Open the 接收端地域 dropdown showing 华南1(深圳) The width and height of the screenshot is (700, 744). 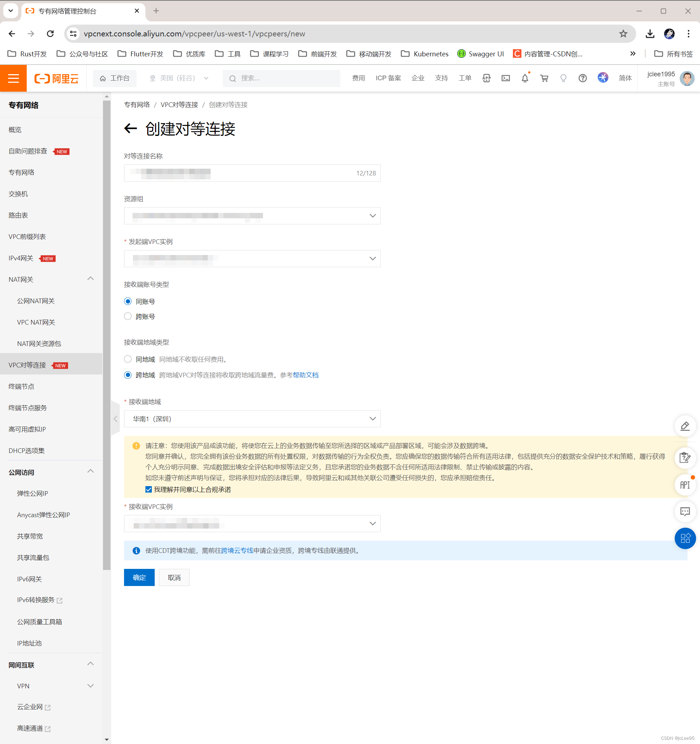coord(252,418)
